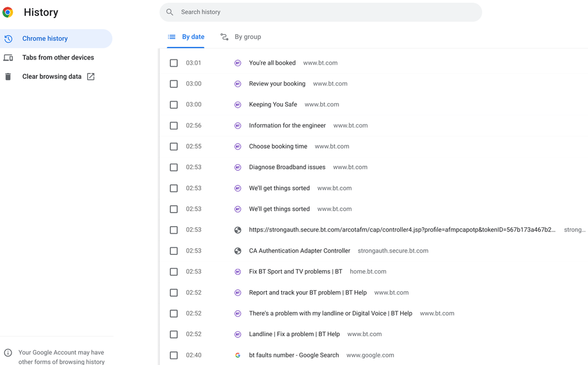Click the info icon near Google Account notice

8,353
